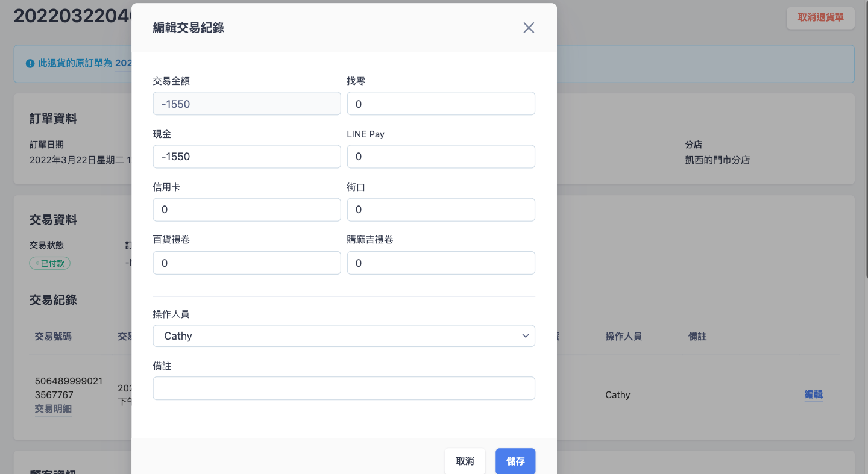
Task: Click the 取消 button in the dialog
Action: click(x=465, y=461)
